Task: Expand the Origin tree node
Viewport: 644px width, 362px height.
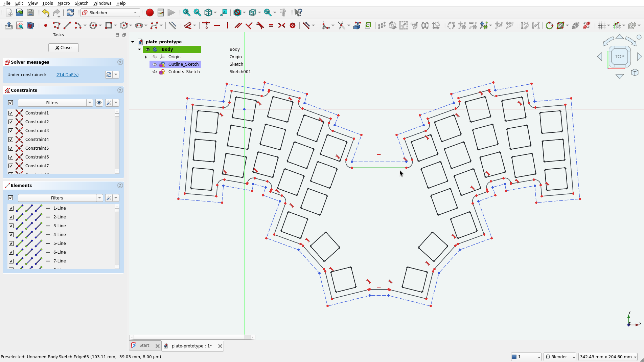Action: point(146,57)
